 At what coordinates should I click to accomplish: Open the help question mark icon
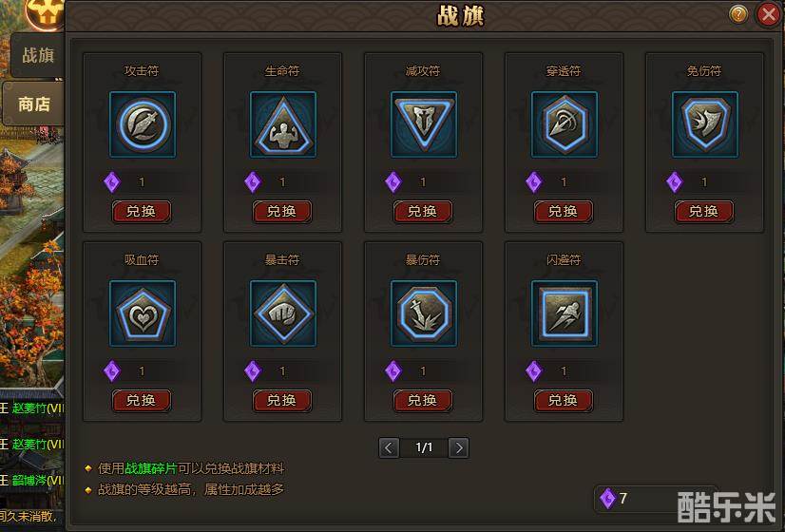coord(738,14)
